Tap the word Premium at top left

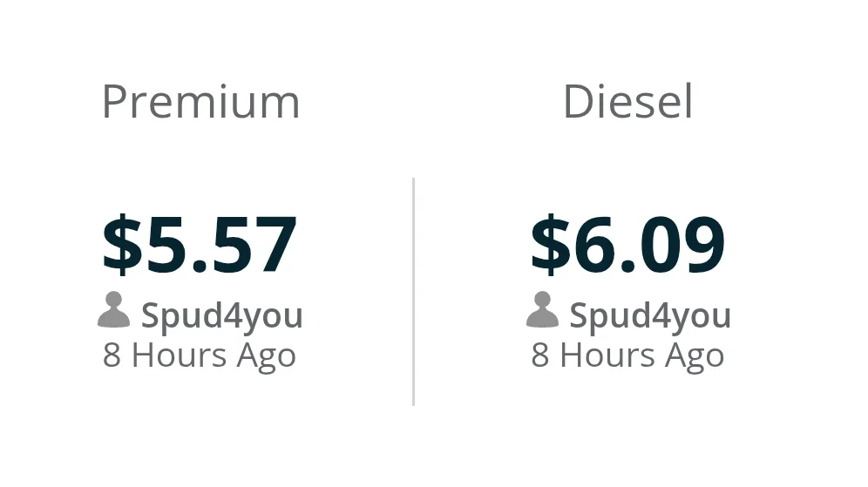tap(200, 103)
